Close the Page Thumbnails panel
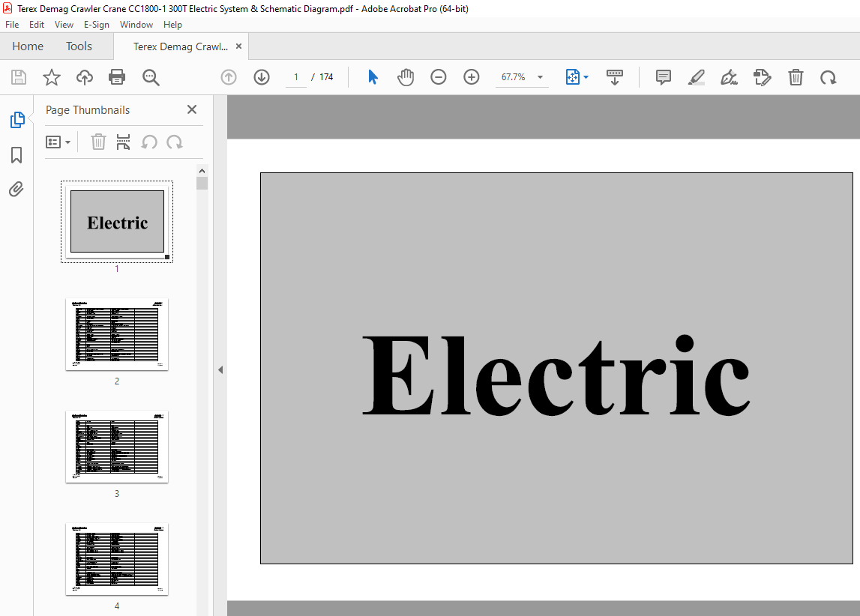This screenshot has width=860, height=616. (192, 109)
